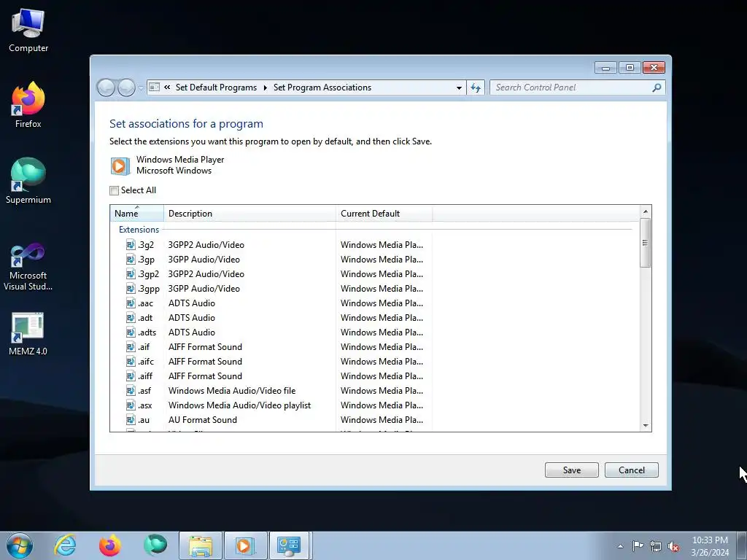Click the .aac file type icon
The image size is (747, 560).
131,303
